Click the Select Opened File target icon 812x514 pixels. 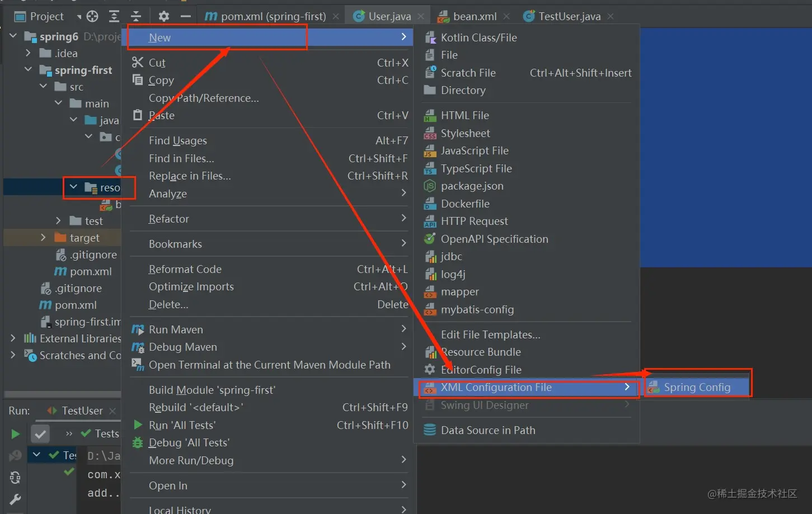[92, 16]
